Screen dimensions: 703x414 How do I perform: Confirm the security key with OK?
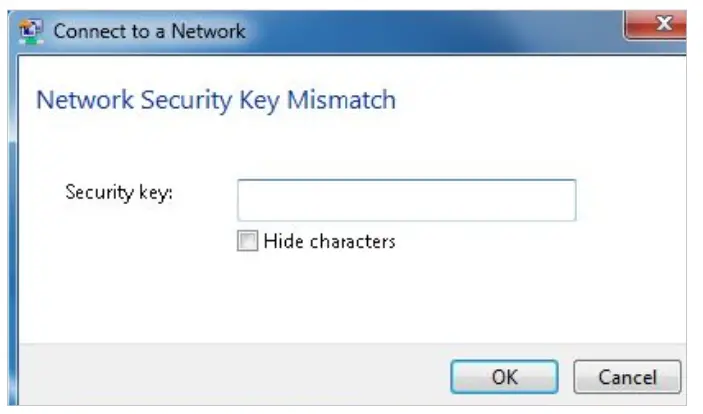pos(504,377)
